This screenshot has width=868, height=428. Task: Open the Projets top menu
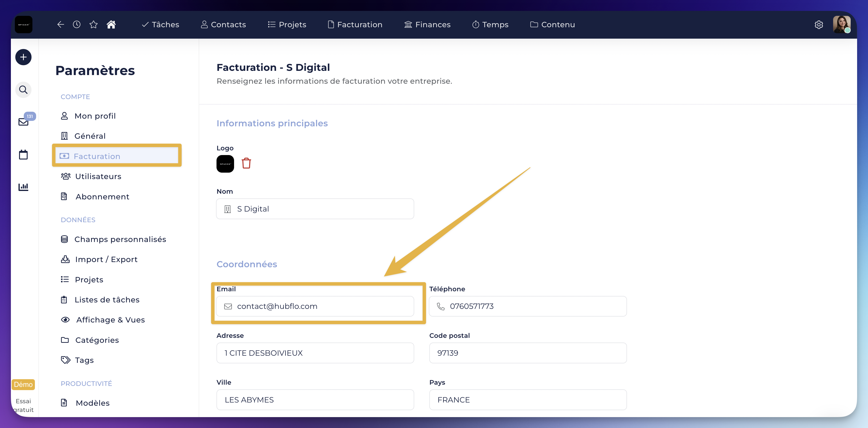click(x=287, y=25)
